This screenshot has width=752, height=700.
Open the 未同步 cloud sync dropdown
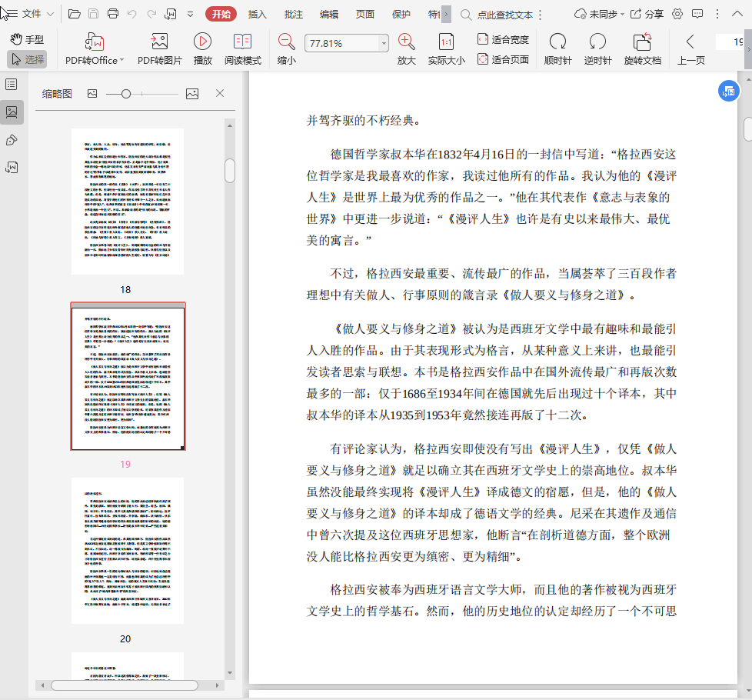point(600,15)
